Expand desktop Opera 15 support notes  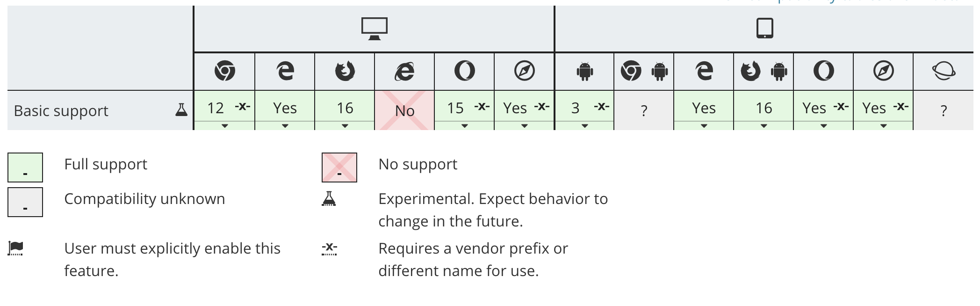click(x=464, y=126)
